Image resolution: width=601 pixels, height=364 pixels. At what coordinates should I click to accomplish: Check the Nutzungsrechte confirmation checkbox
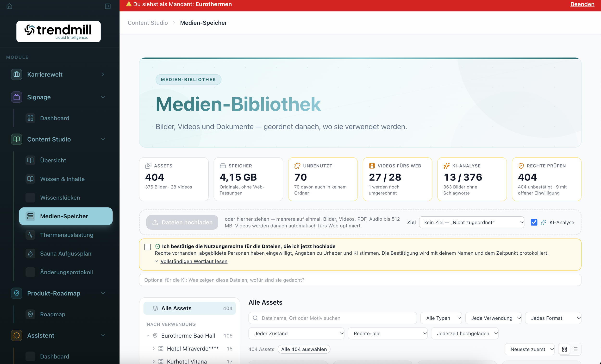point(148,247)
